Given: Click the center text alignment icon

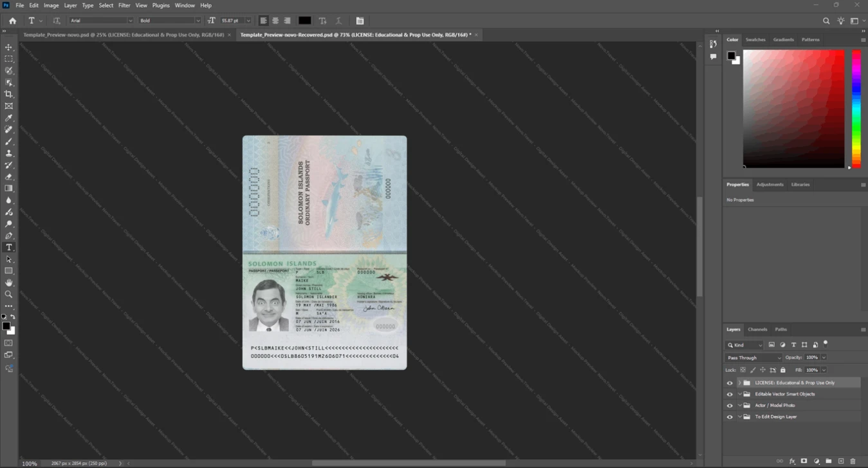Looking at the screenshot, I should click(275, 21).
